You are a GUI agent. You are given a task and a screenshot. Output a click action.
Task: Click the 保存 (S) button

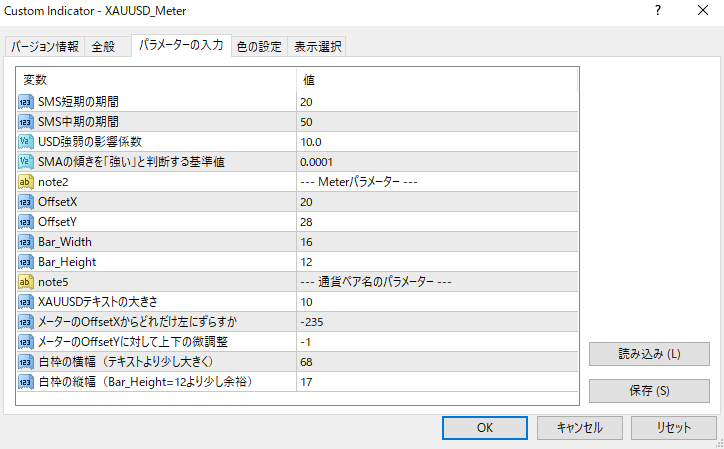pos(649,391)
